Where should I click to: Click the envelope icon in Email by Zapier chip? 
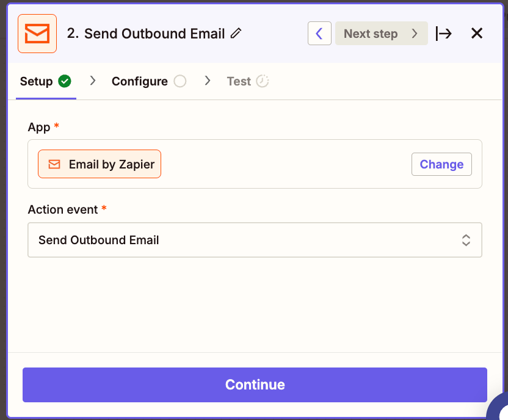(54, 164)
